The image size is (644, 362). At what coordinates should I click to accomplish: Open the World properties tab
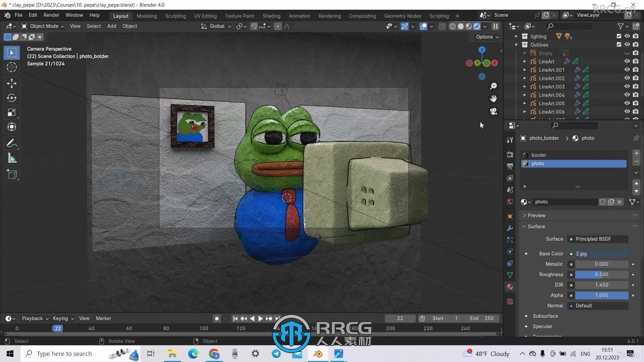pyautogui.click(x=510, y=202)
